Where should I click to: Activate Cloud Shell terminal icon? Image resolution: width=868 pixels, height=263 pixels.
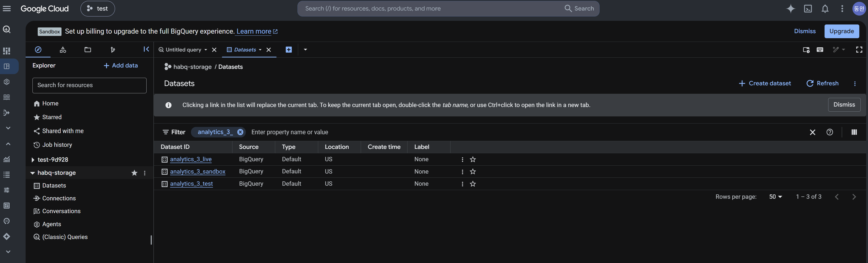pos(808,8)
